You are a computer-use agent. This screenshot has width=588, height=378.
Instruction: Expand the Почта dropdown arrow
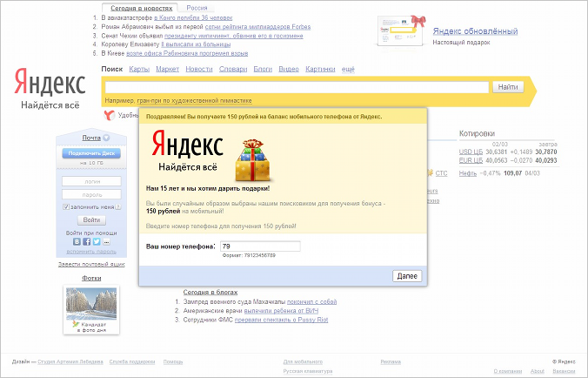point(106,138)
